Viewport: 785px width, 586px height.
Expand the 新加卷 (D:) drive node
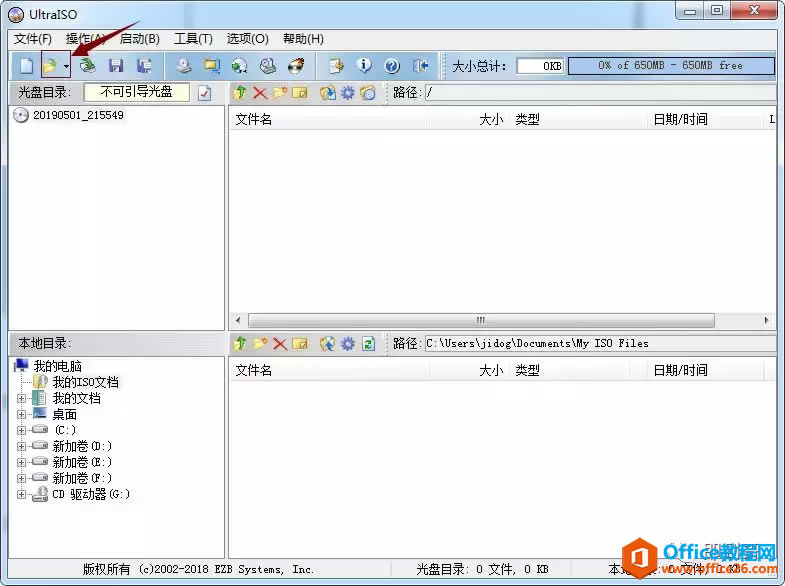click(22, 446)
